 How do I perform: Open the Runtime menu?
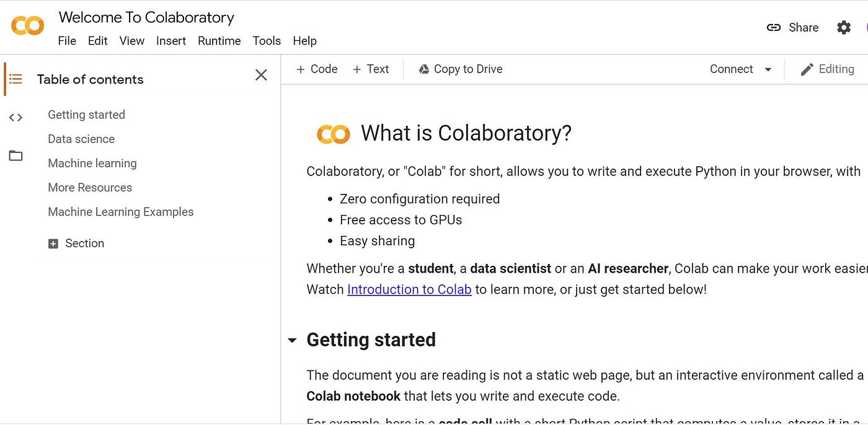click(219, 41)
